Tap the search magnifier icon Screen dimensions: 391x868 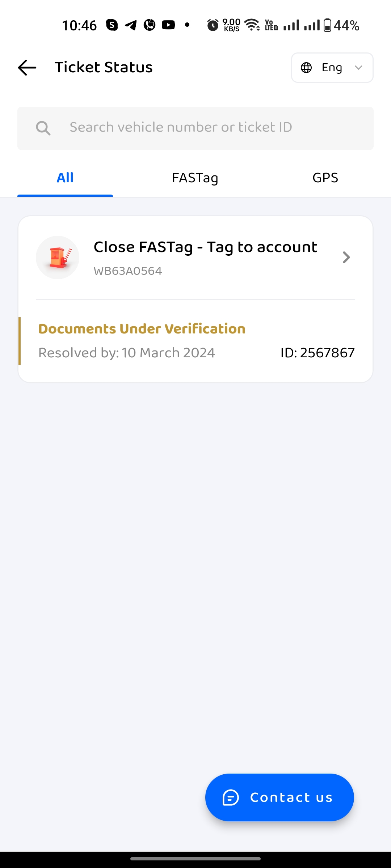click(43, 128)
